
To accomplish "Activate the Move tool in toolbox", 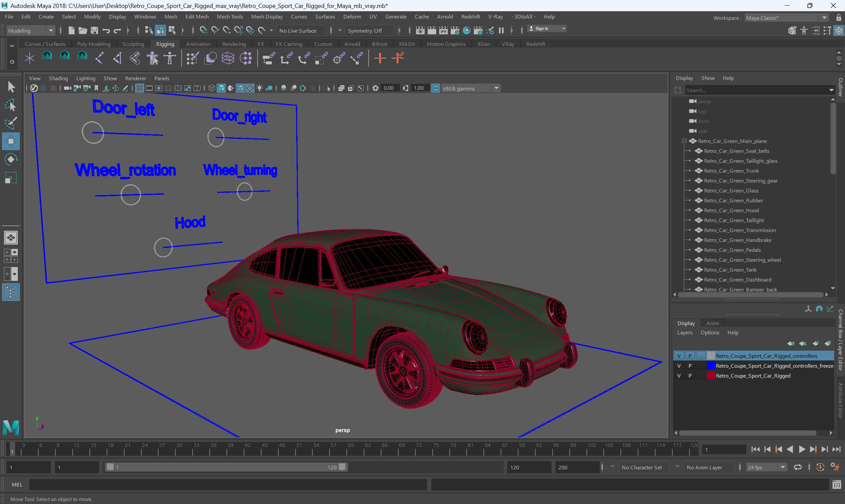I will pos(11,141).
